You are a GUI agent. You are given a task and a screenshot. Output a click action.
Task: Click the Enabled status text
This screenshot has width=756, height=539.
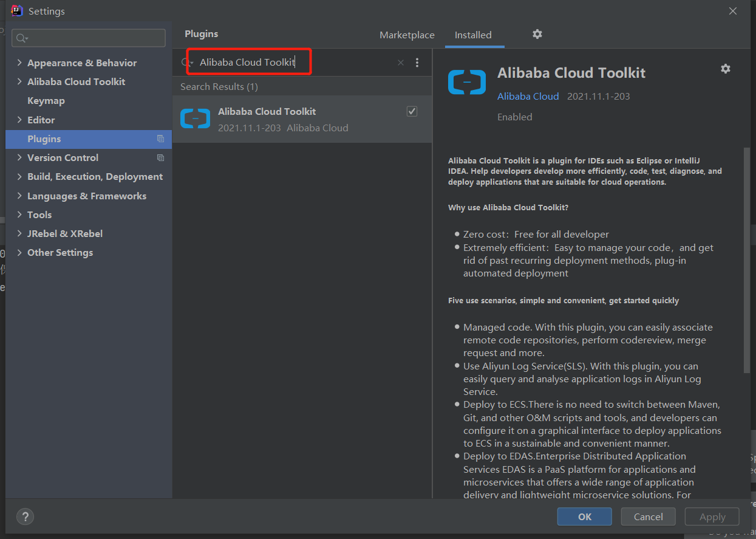(515, 117)
